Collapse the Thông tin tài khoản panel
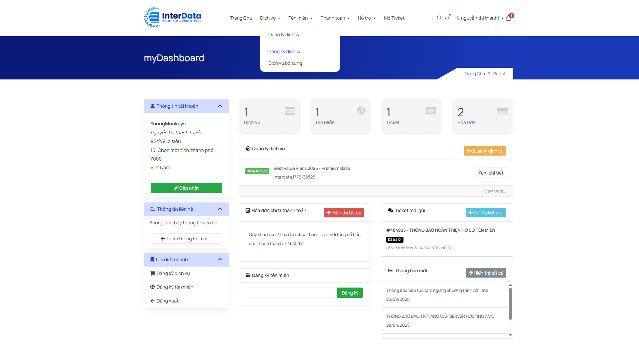Viewport: 639px width, 364px height. (220, 106)
